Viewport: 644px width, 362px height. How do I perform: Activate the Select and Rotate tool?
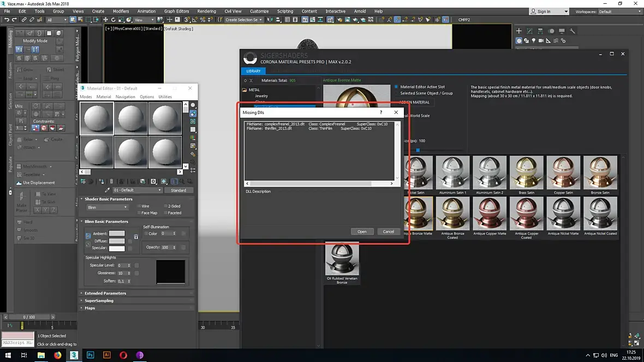(114, 20)
